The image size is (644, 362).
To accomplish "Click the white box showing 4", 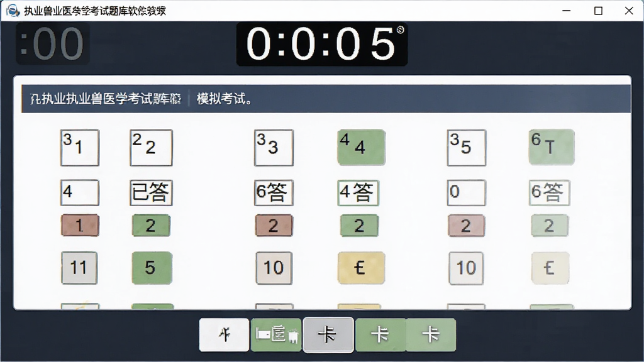I will pos(80,192).
